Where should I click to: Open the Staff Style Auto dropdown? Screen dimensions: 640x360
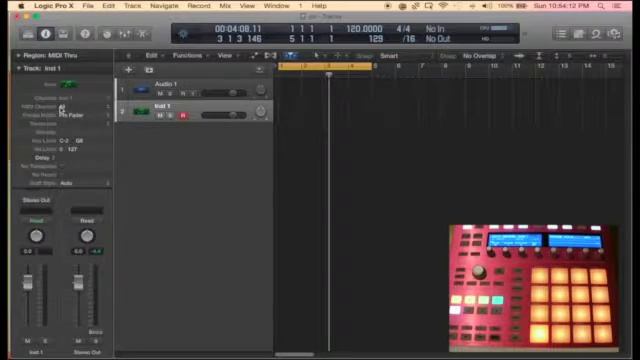[x=84, y=183]
